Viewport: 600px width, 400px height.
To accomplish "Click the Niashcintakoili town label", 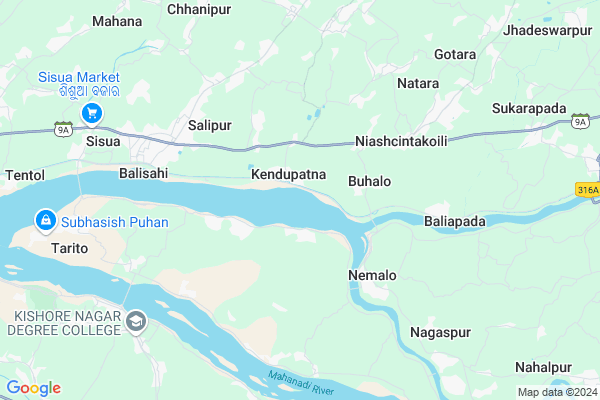I will 401,141.
